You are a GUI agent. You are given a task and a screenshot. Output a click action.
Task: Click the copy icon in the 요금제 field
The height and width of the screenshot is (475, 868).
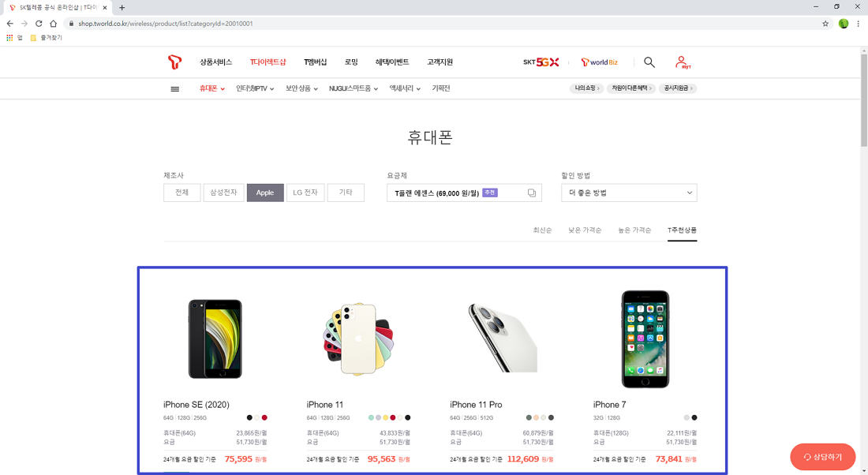point(531,193)
